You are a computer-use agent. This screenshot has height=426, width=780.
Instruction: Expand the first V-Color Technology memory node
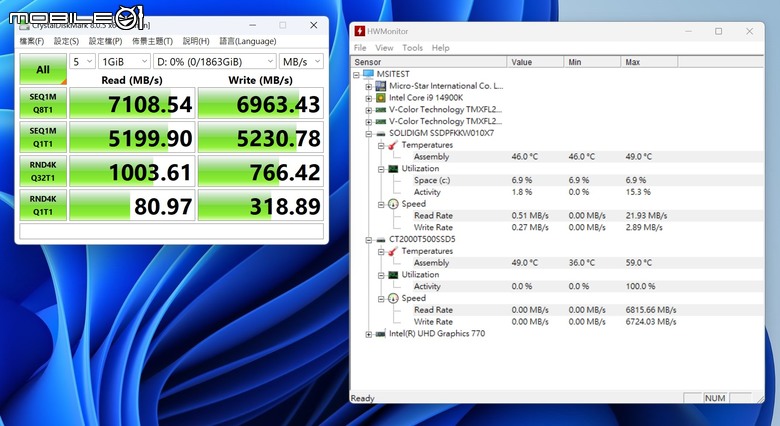pyautogui.click(x=369, y=110)
